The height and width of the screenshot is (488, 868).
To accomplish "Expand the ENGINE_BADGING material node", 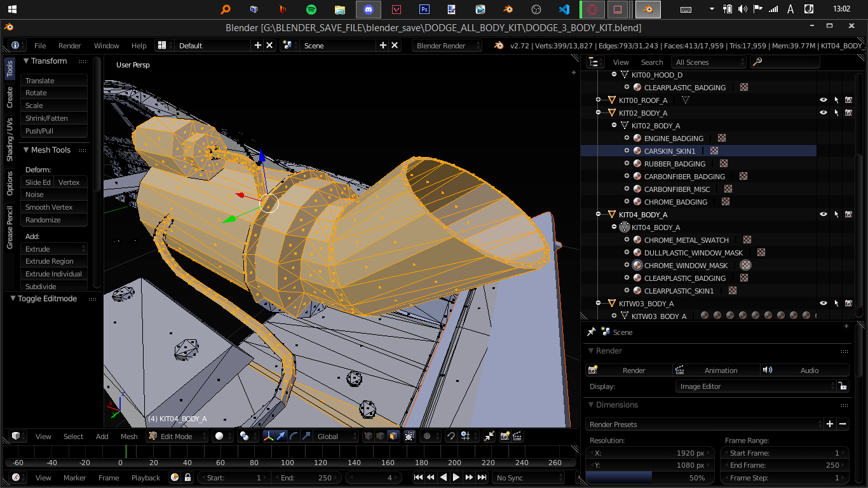I will [x=627, y=138].
